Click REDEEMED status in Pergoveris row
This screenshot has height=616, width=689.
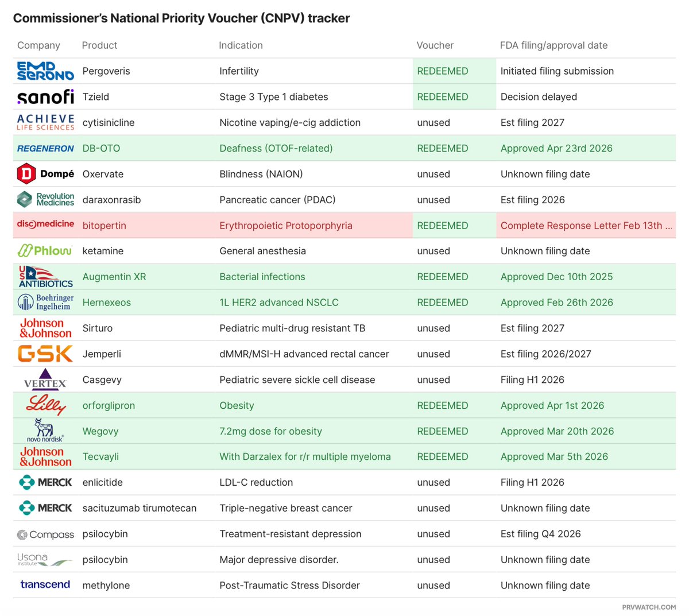(x=443, y=71)
